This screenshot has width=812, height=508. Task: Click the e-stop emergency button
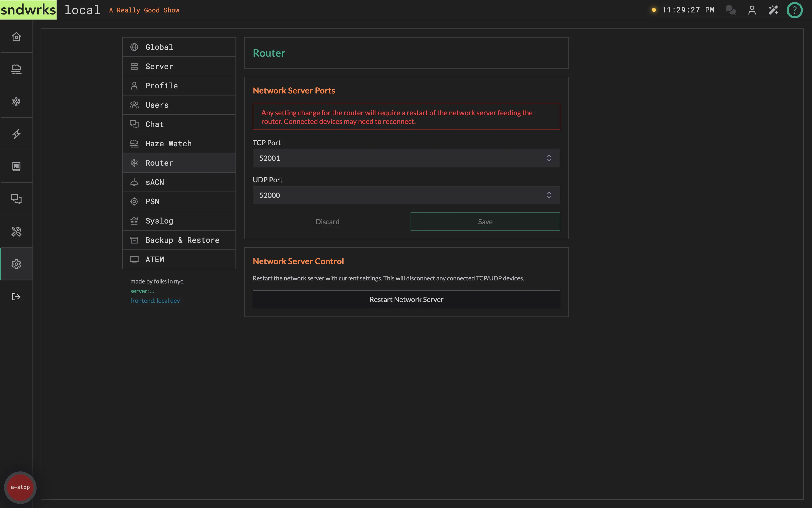pyautogui.click(x=20, y=487)
